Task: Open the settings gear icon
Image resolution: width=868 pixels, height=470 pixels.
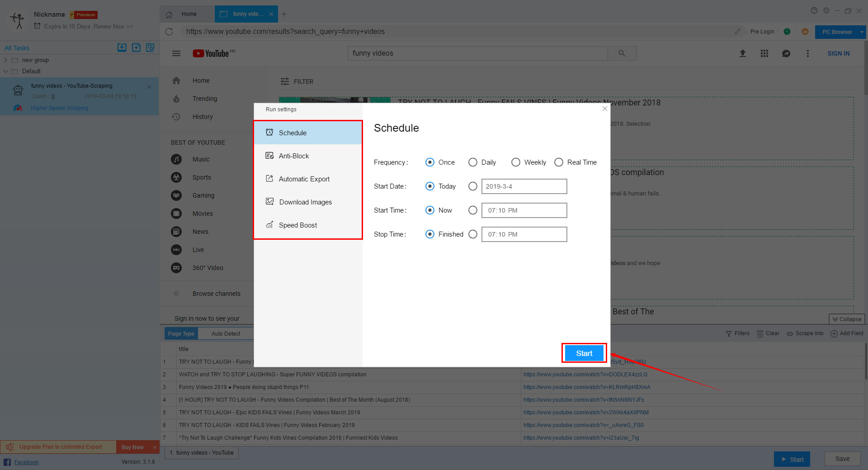Action: pyautogui.click(x=826, y=10)
